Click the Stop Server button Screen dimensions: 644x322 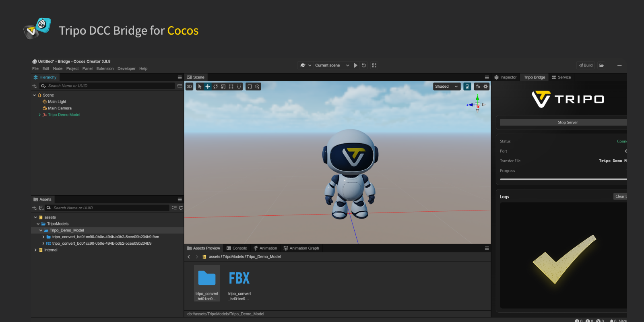point(567,122)
